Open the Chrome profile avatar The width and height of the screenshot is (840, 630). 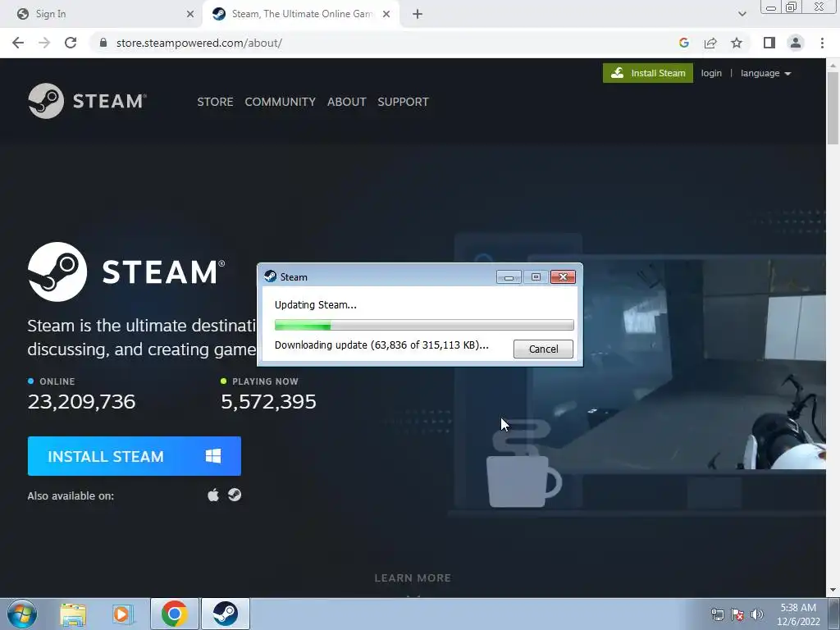coord(796,43)
